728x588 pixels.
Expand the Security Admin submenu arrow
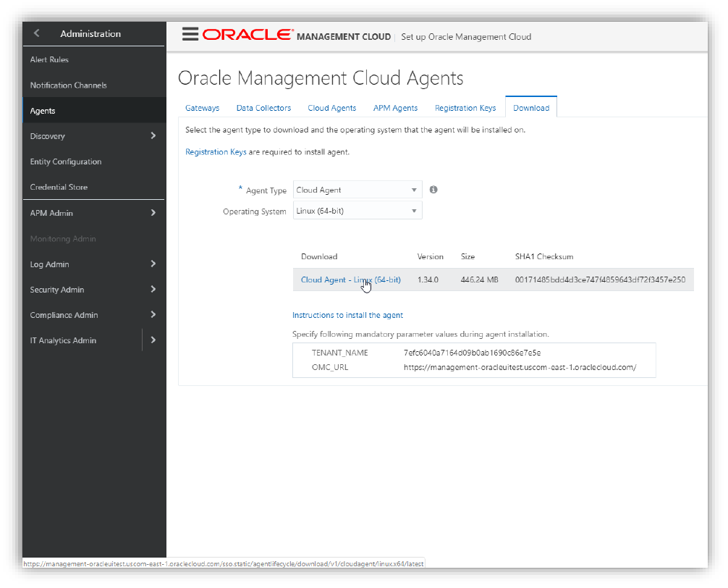point(153,290)
